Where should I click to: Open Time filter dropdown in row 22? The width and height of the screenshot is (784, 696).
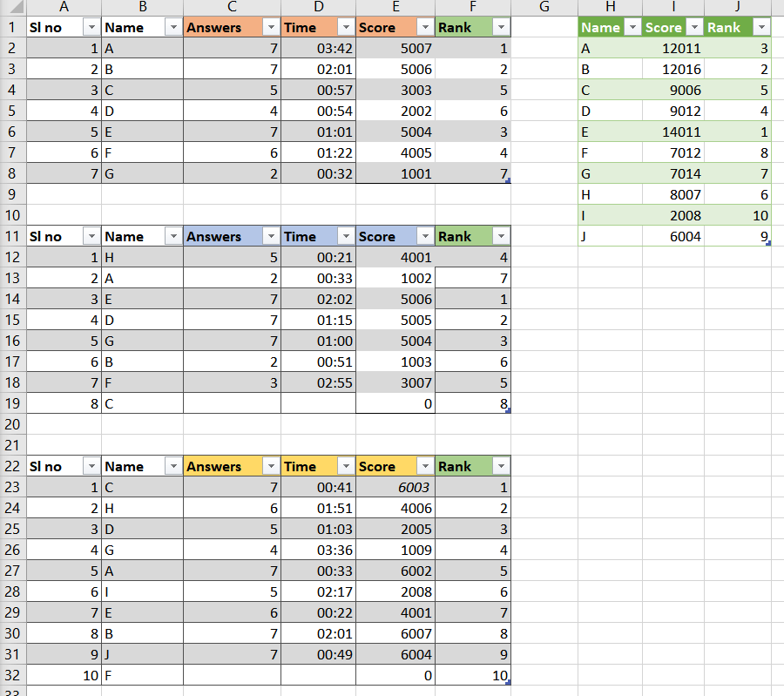point(346,466)
